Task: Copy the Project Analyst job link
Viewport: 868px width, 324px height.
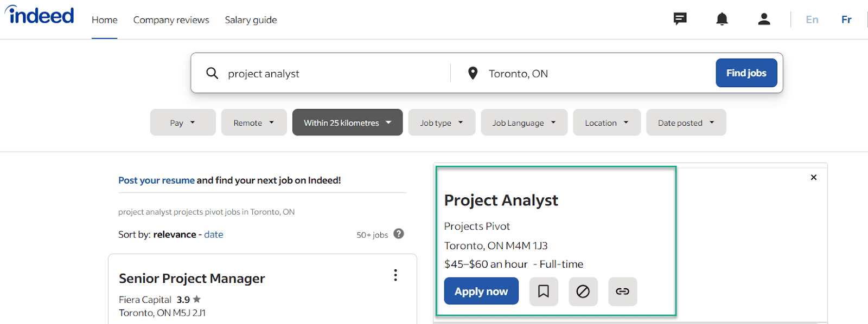Action: 623,291
